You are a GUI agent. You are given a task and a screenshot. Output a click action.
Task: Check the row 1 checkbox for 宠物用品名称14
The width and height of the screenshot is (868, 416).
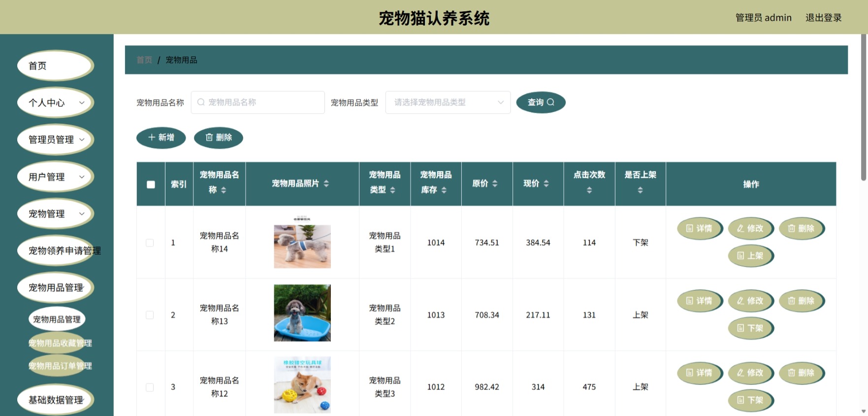tap(150, 243)
